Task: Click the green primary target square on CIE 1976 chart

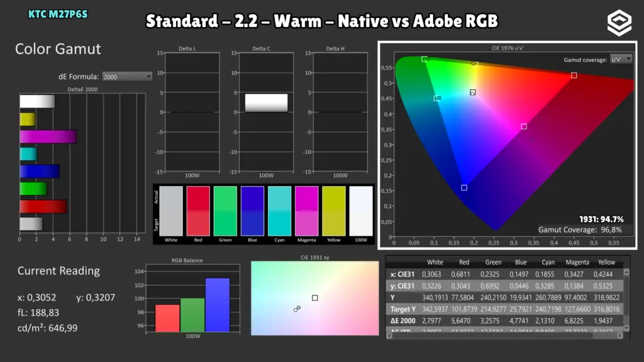Action: pyautogui.click(x=424, y=59)
